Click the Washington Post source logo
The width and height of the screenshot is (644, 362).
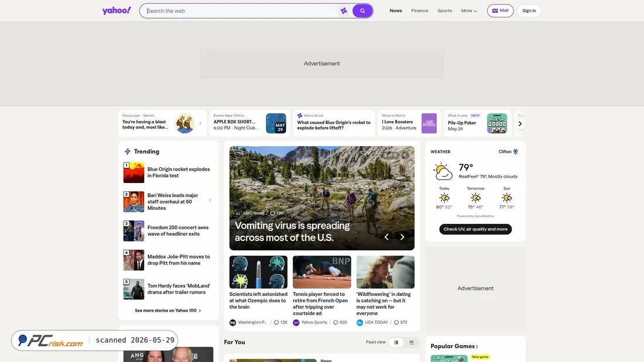[x=232, y=323]
